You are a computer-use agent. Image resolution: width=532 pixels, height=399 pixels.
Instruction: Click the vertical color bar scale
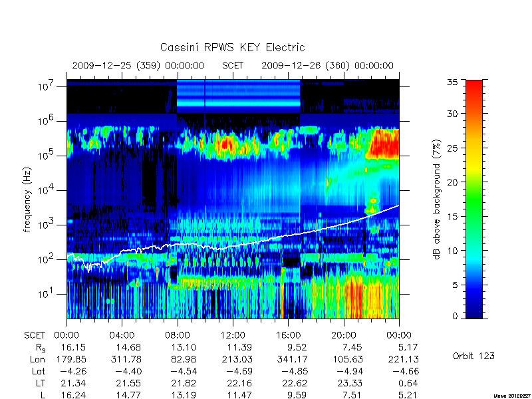tap(474, 199)
